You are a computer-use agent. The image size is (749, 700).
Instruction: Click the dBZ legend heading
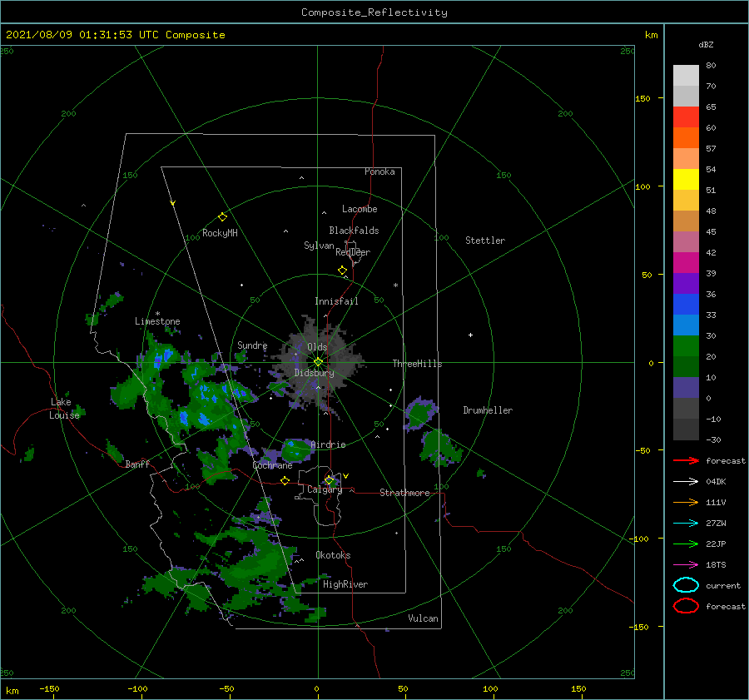click(x=706, y=44)
